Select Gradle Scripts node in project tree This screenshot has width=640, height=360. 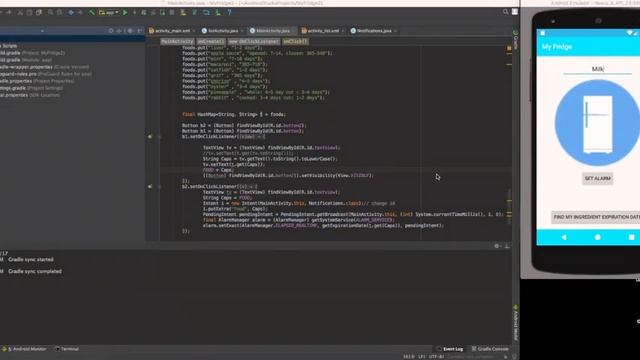point(9,46)
